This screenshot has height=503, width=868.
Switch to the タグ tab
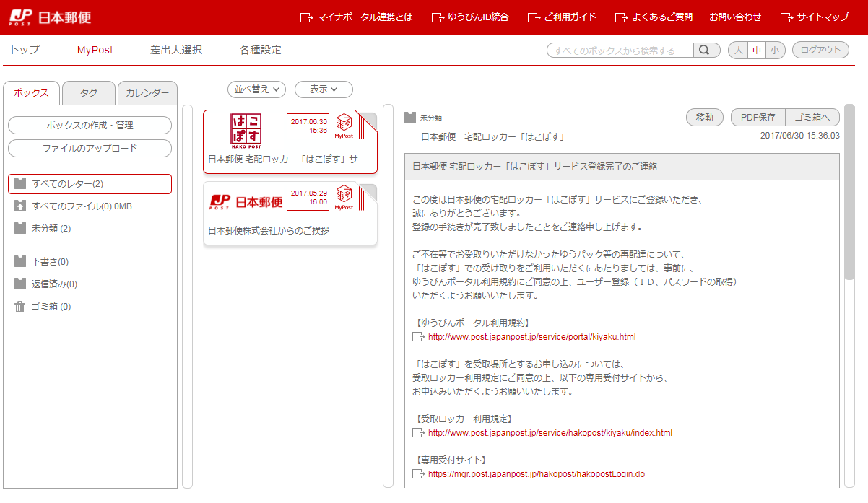coord(89,93)
